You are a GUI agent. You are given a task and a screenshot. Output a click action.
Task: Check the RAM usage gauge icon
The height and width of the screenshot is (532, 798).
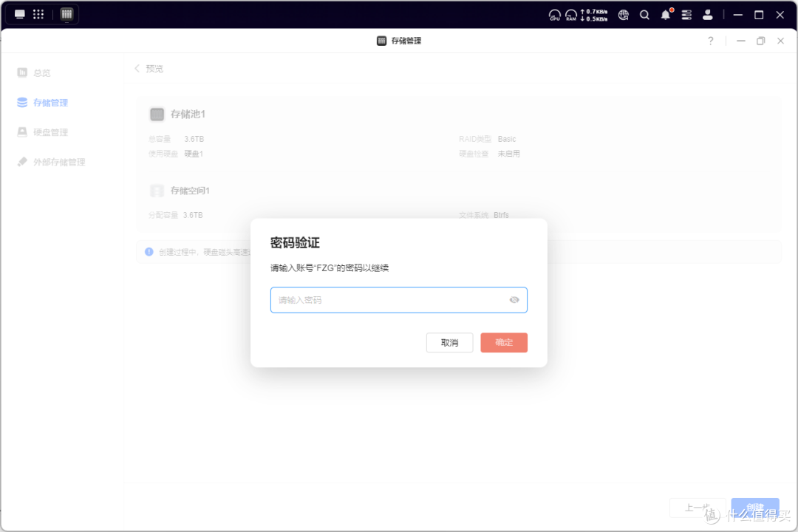[x=571, y=16]
